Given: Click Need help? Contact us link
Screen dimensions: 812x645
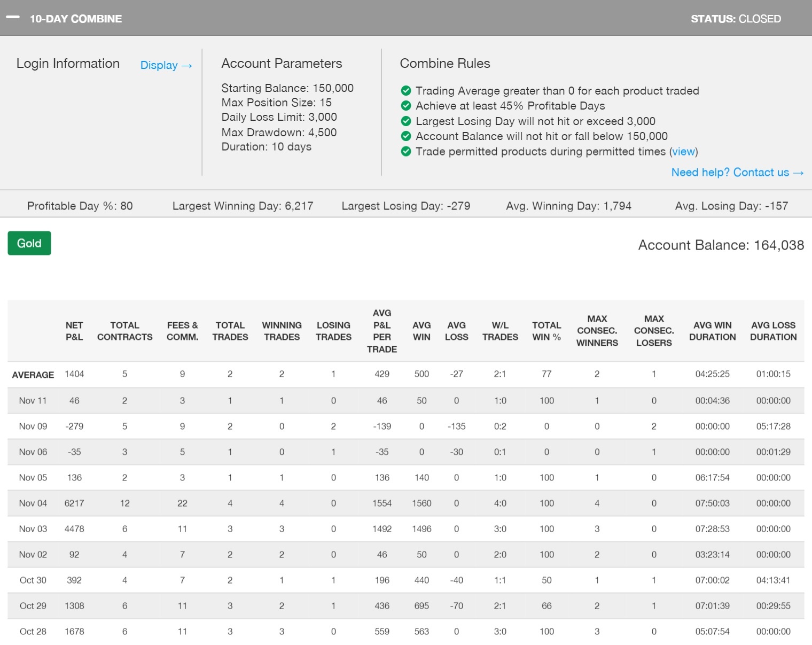Looking at the screenshot, I should (737, 173).
